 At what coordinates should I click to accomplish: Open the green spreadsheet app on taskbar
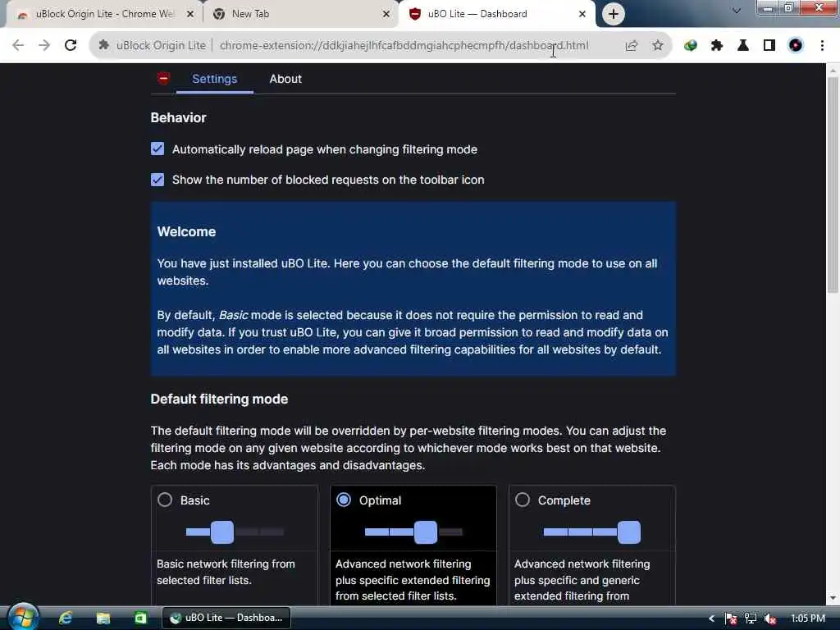140,618
